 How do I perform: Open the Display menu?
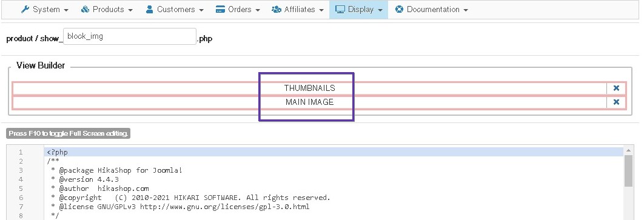358,10
